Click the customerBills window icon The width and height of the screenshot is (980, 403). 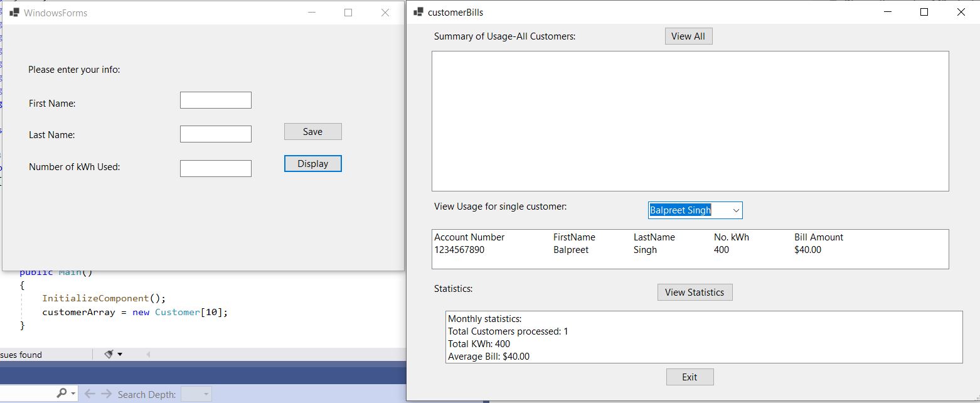(x=418, y=13)
